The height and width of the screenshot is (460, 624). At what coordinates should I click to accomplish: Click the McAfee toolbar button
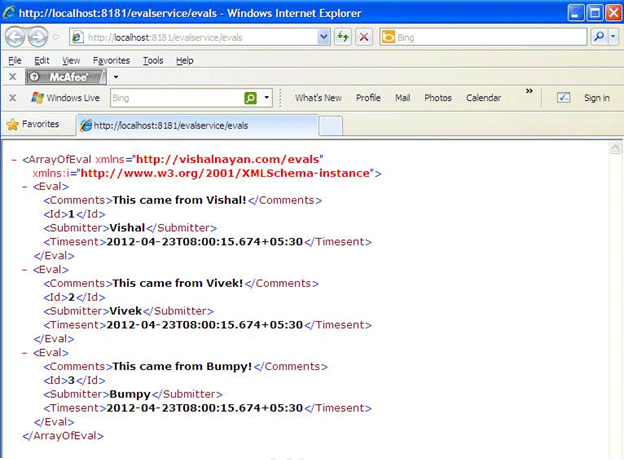pyautogui.click(x=66, y=77)
